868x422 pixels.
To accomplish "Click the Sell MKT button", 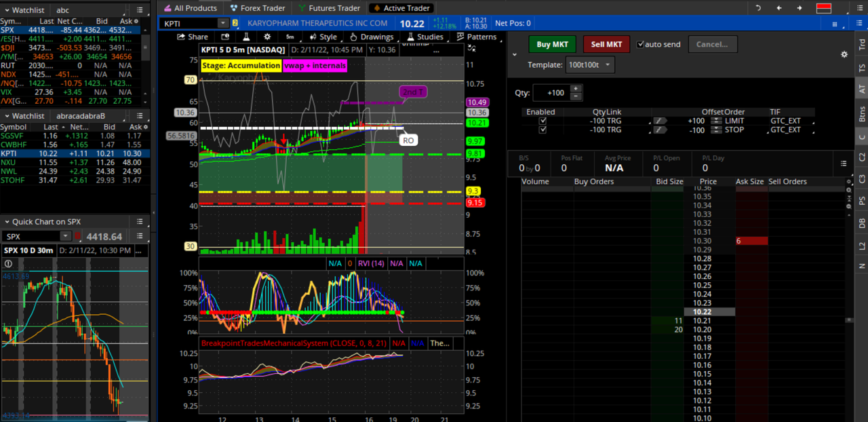I will [606, 44].
